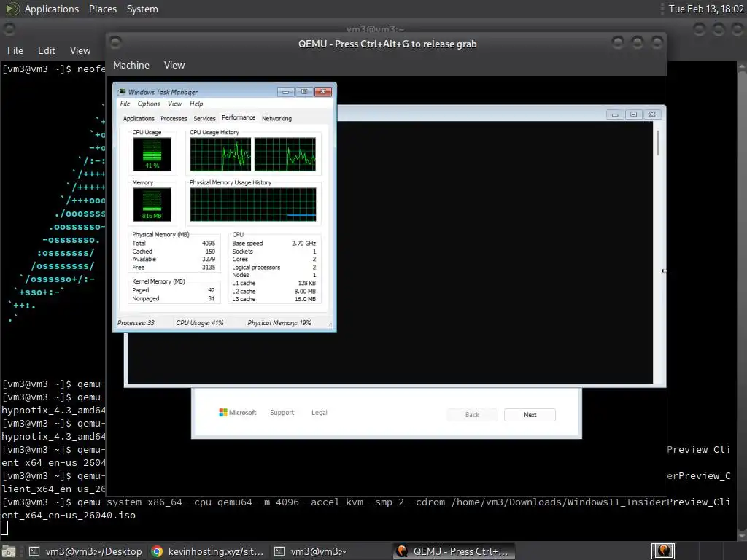Viewport: 747px width, 560px height.
Task: Open the Places menu
Action: pos(102,9)
